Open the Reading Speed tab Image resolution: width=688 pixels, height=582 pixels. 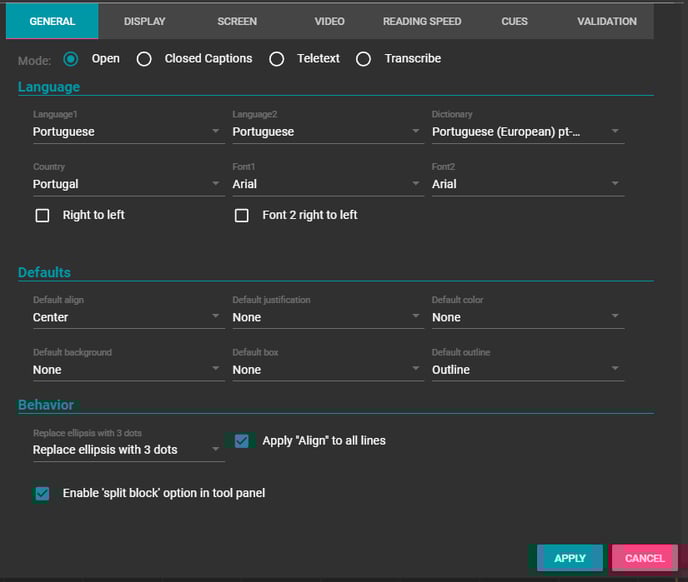[422, 21]
